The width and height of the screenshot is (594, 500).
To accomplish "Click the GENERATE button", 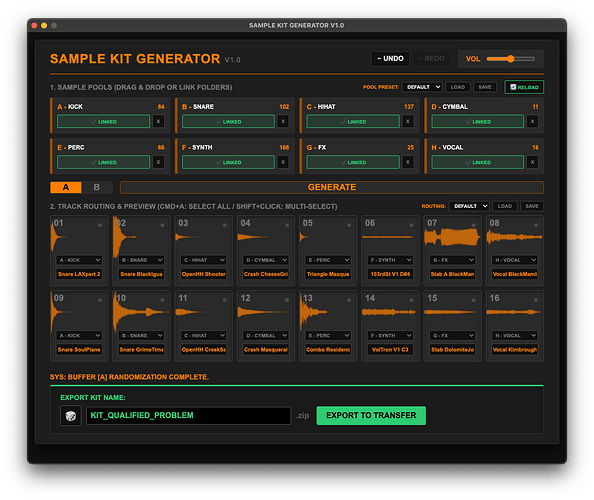I will click(x=332, y=187).
